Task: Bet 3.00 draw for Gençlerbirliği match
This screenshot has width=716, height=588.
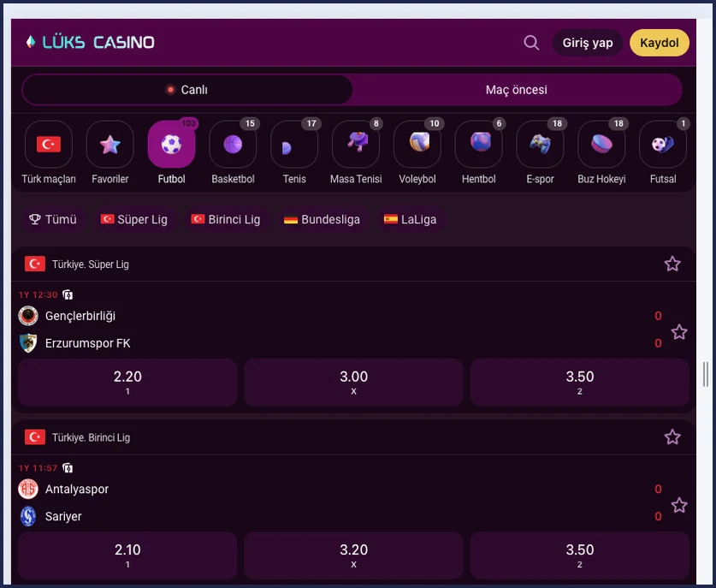Action: tap(353, 383)
